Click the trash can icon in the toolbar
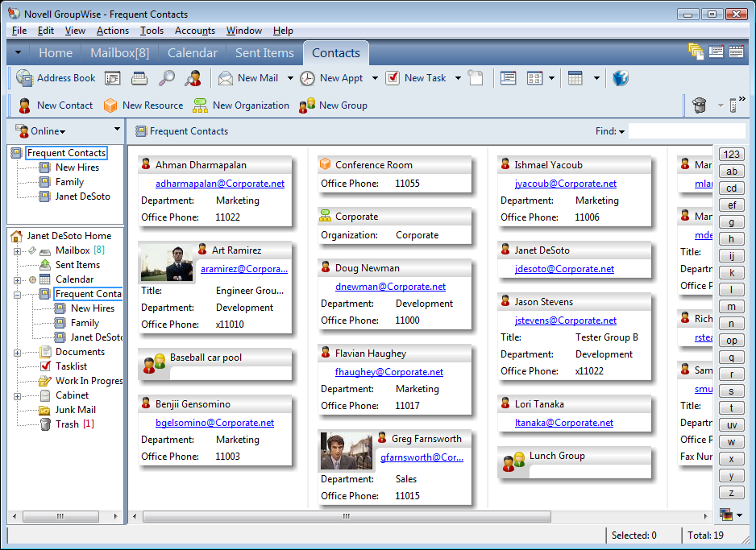 [x=699, y=105]
